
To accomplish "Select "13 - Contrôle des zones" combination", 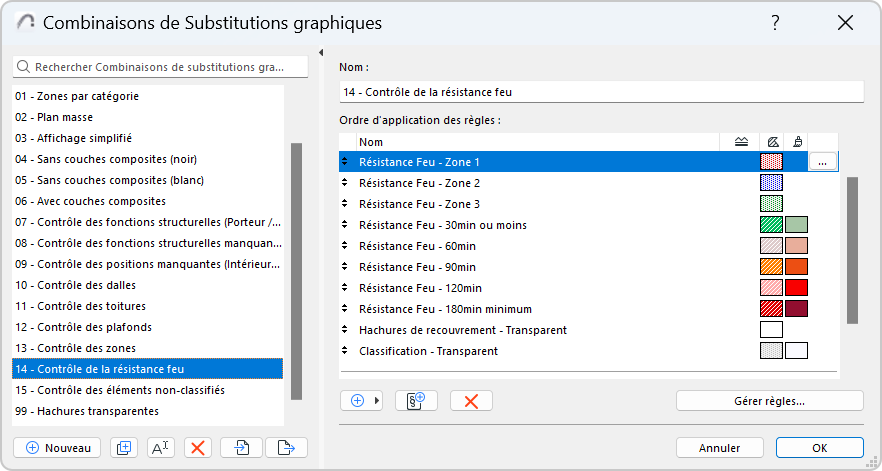I will pyautogui.click(x=148, y=347).
